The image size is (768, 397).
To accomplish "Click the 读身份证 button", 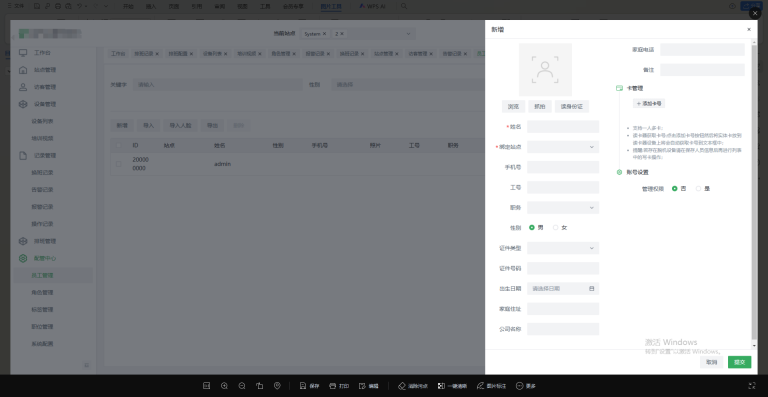I will (572, 106).
